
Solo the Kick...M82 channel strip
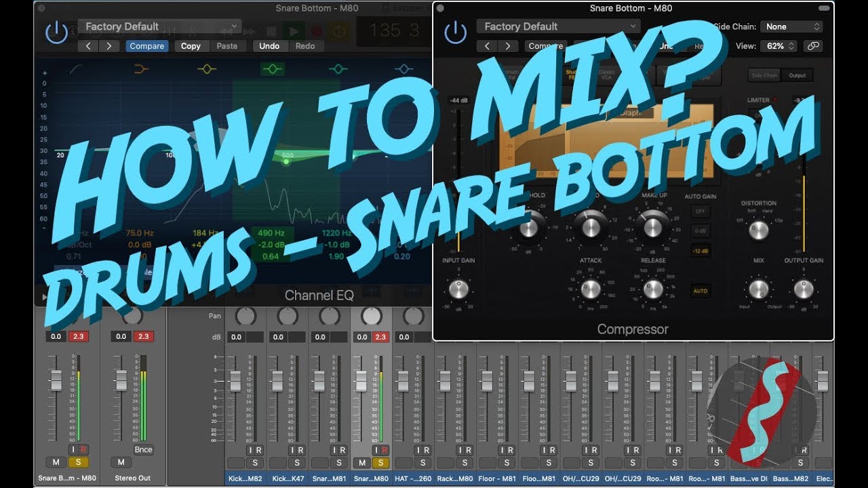tap(255, 463)
